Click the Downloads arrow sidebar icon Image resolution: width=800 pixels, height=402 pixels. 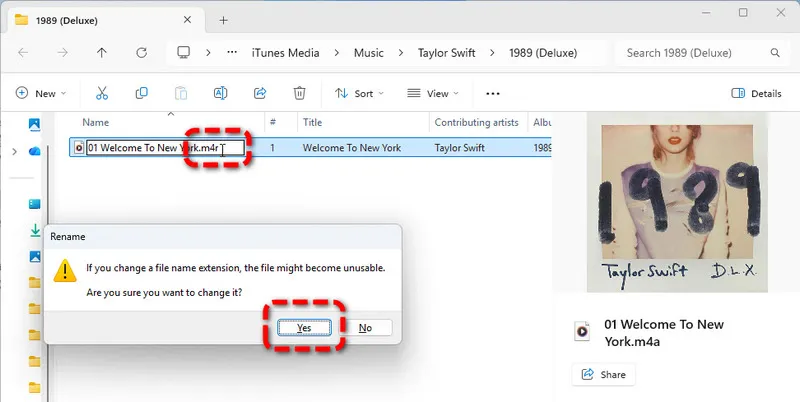[x=35, y=231]
